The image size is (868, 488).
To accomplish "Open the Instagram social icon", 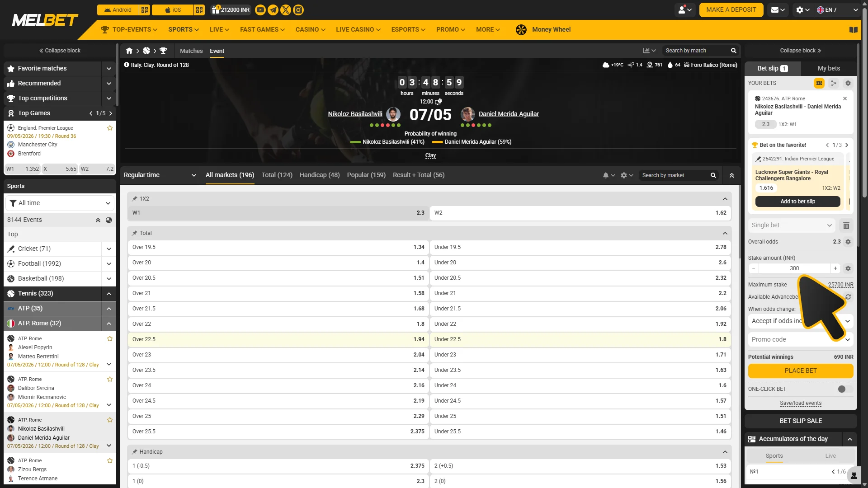I will 298,10.
